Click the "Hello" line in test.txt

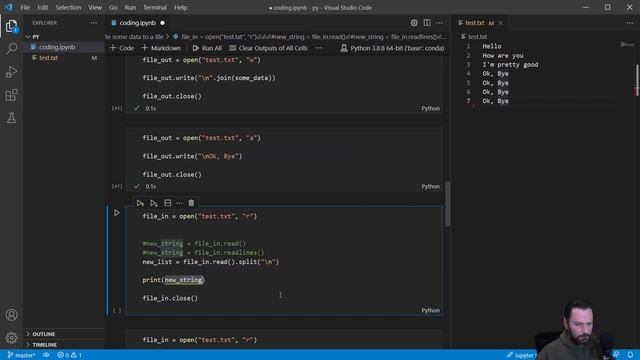[492, 46]
